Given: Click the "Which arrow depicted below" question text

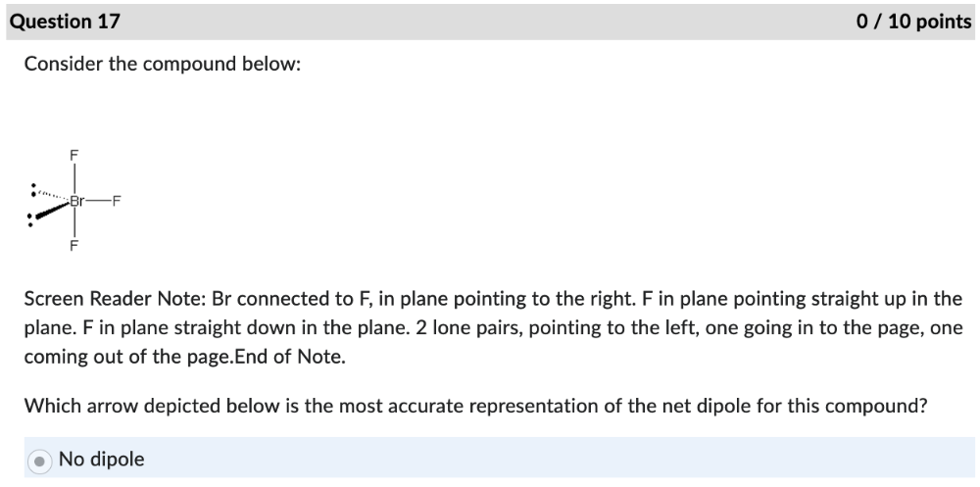Looking at the screenshot, I should (x=475, y=405).
